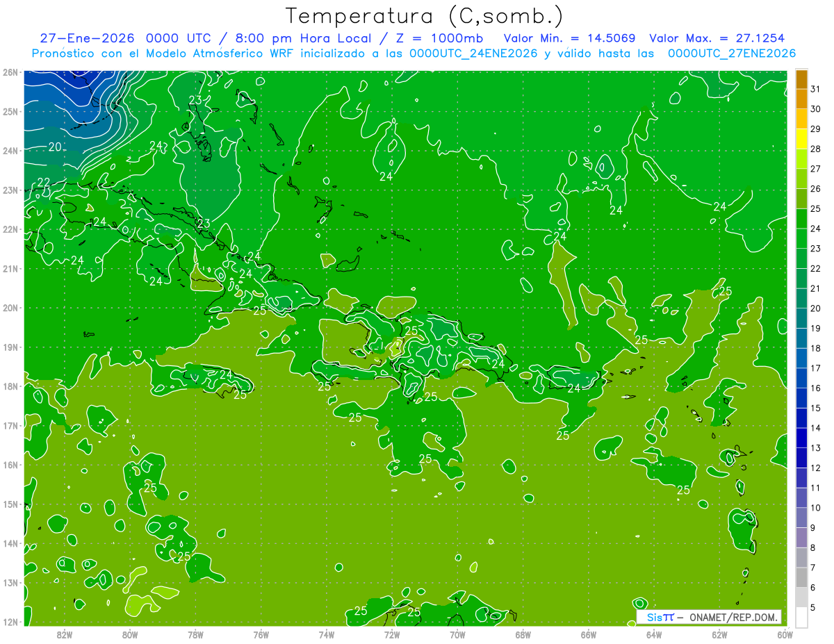834x644 pixels.
Task: Click the dark orange top swatch of the color scale
Action: click(801, 79)
